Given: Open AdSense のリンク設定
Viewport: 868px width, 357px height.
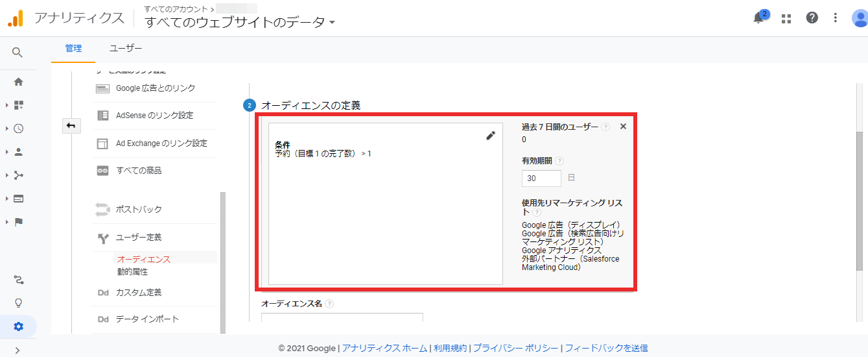Looking at the screenshot, I should [x=155, y=116].
